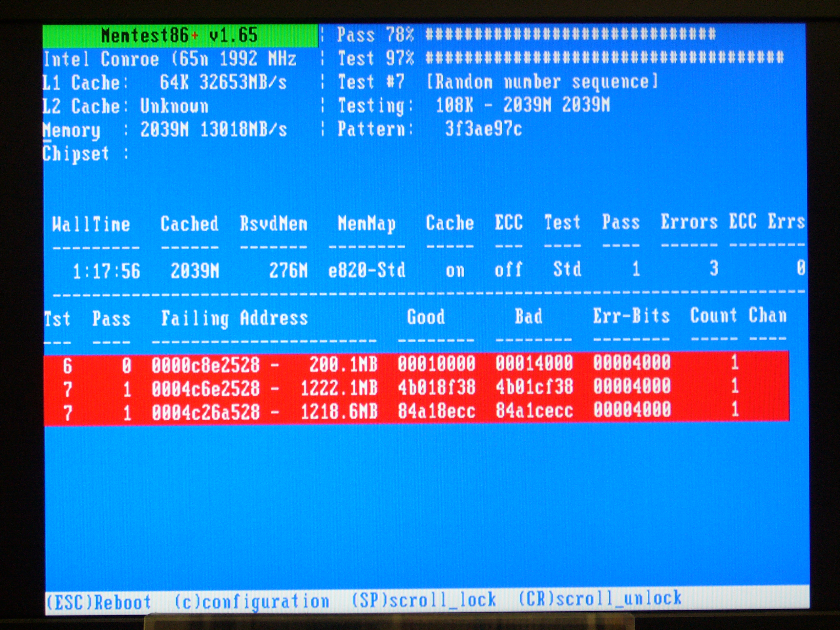Screen dimensions: 840x630
Task: Choose (CR)scroll_unlock in the footer
Action: tap(600, 598)
